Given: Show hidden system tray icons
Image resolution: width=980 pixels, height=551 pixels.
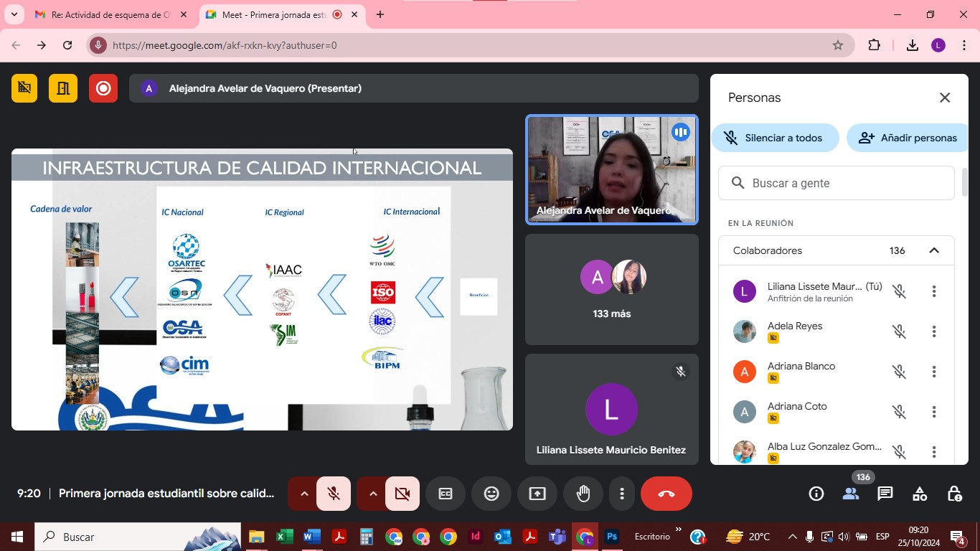Looking at the screenshot, I should pyautogui.click(x=793, y=537).
